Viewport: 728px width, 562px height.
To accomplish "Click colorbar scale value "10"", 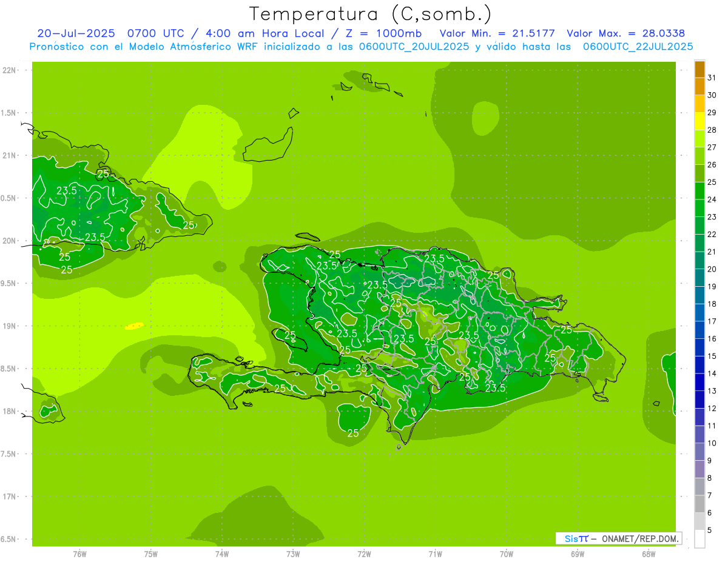I will pos(712,443).
